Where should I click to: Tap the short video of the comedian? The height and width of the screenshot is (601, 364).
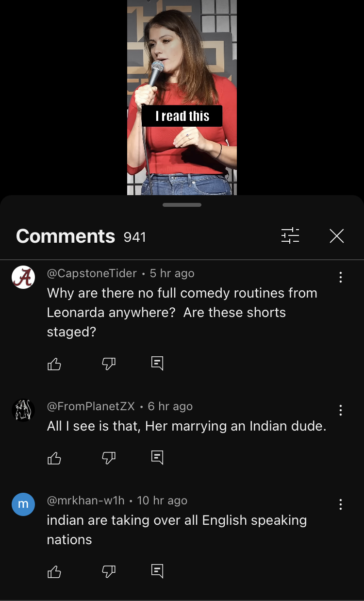tap(182, 97)
